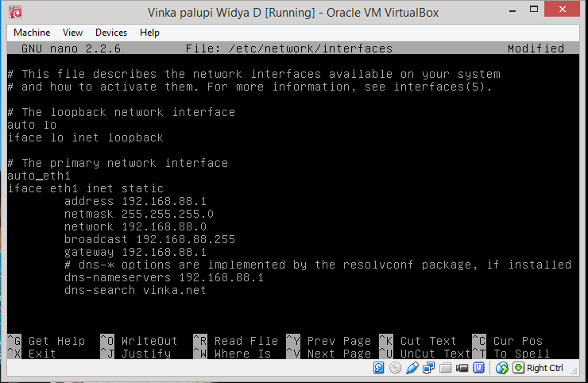Minimize the VirtualBox window
Viewport: 588px width, 383px height.
coord(513,10)
